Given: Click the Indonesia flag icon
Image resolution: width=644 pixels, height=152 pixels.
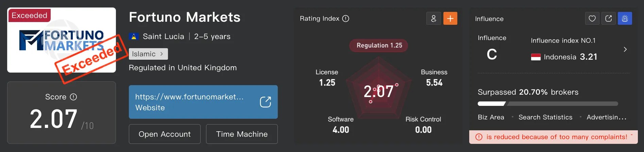Looking at the screenshot, I should [x=536, y=57].
